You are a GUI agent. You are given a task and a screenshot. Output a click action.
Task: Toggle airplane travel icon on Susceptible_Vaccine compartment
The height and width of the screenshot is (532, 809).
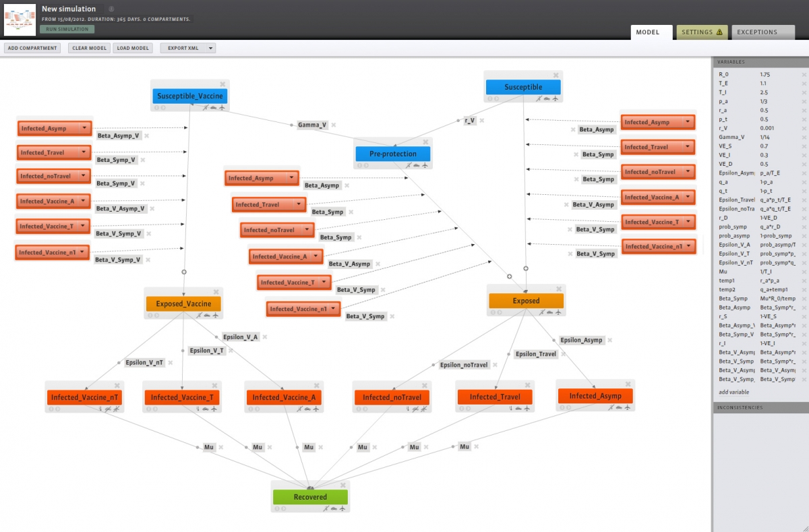(222, 107)
